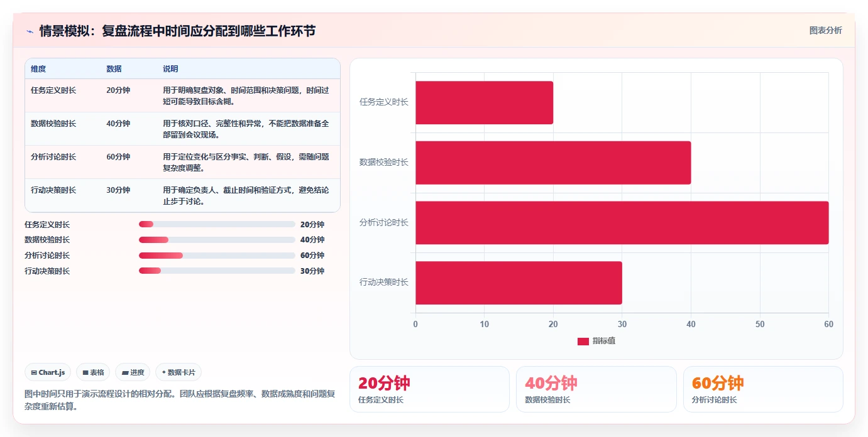Select the Chart.js tag chip
This screenshot has width=868, height=437.
pos(48,372)
